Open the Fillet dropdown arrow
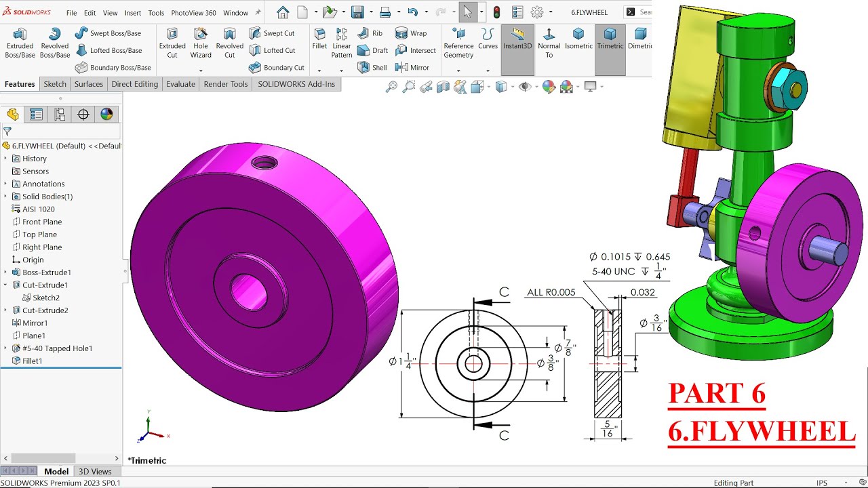The width and height of the screenshot is (868, 488). (319, 70)
